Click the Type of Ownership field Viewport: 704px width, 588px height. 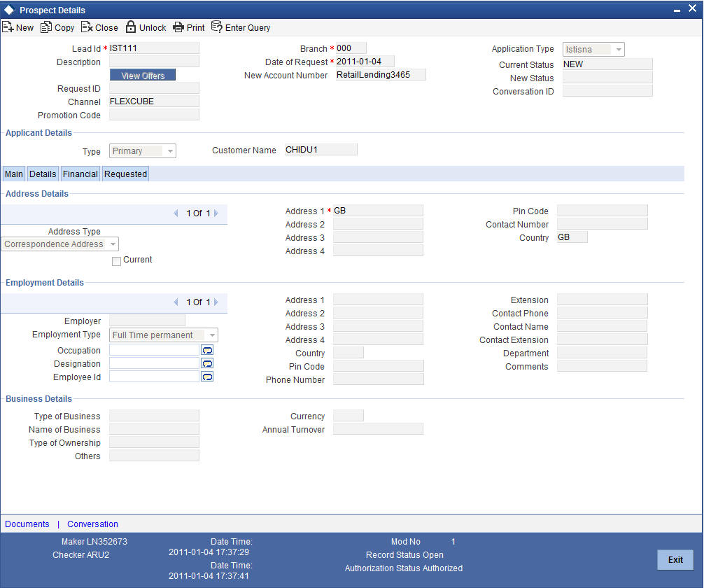154,442
